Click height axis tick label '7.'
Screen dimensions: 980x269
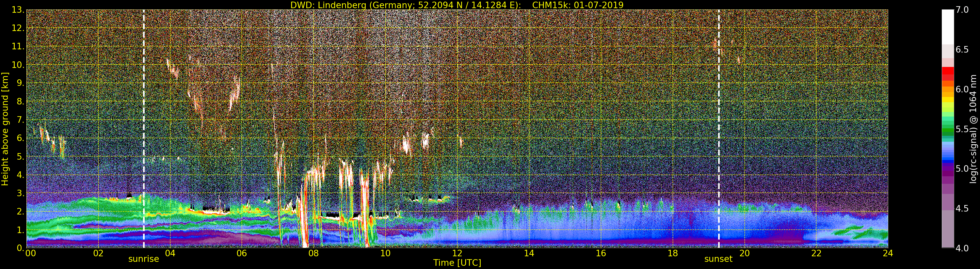pyautogui.click(x=20, y=120)
